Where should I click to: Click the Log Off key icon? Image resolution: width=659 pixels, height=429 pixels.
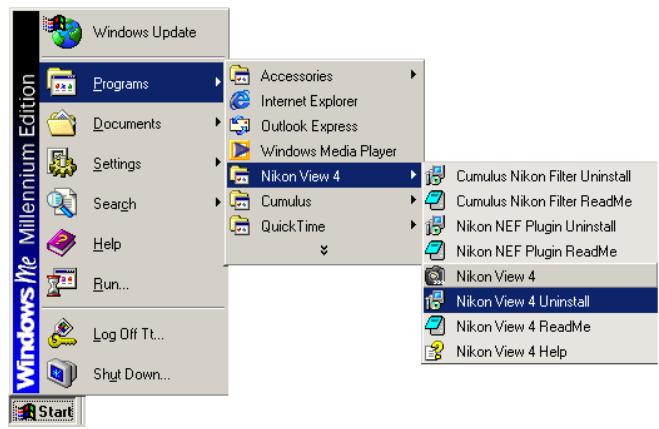(62, 334)
